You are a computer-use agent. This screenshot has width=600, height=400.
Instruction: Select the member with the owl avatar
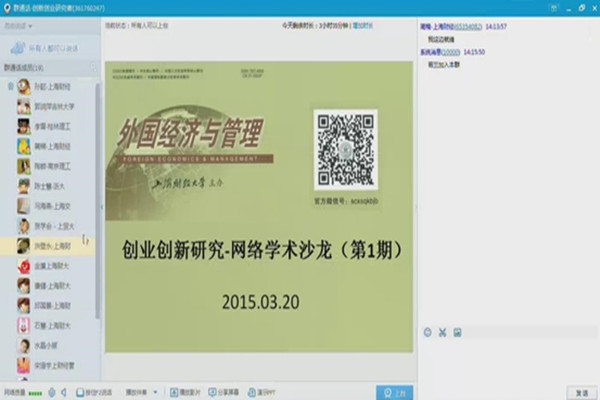pos(24,87)
